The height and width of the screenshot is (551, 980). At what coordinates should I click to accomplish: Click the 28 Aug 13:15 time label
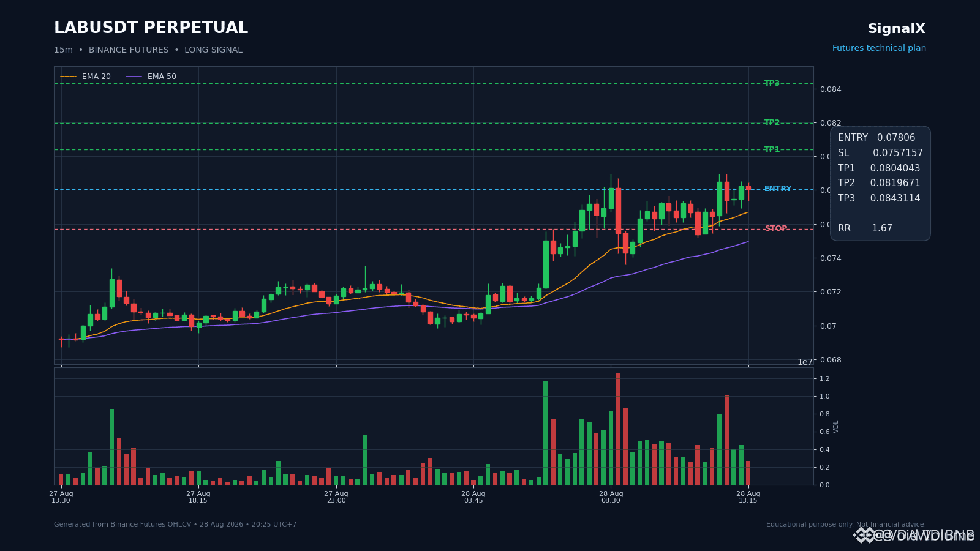click(x=748, y=497)
